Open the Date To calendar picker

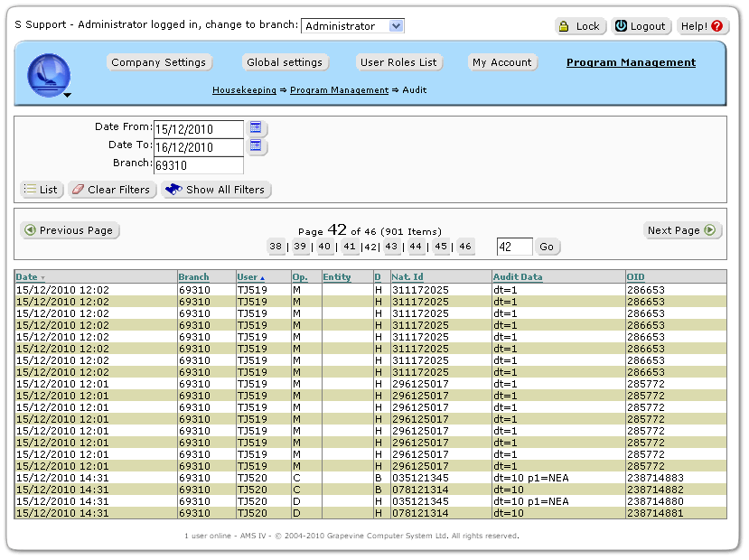[x=256, y=146]
